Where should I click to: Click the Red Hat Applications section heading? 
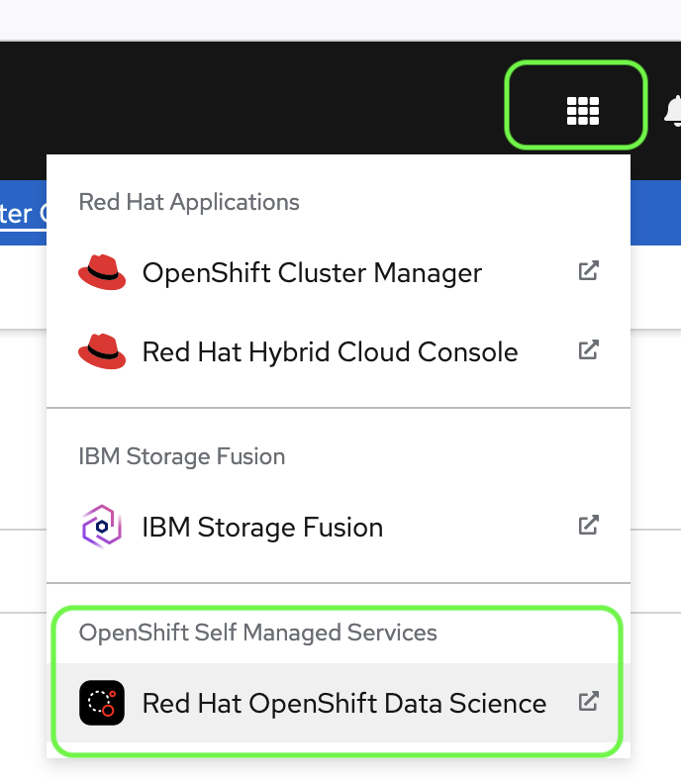click(189, 202)
